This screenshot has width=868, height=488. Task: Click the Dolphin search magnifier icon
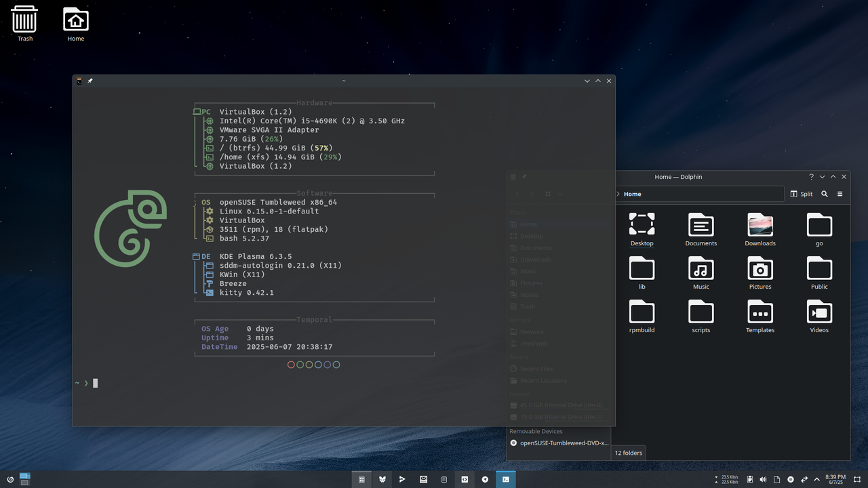[x=825, y=194]
